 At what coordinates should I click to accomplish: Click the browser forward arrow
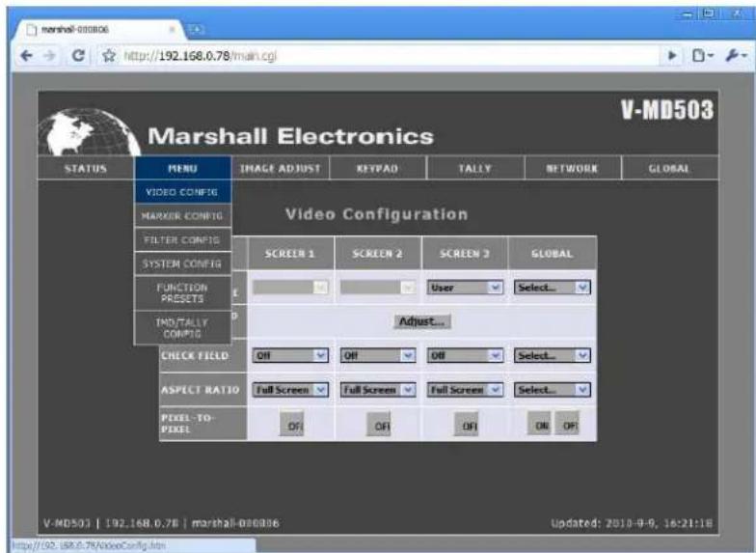tap(49, 56)
